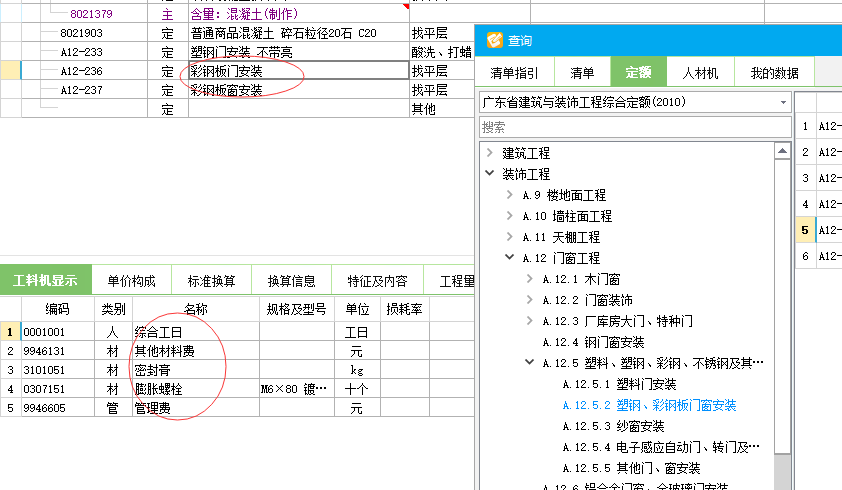Select 普通商品混凝土 碎石粒径20石 C20 cell
Viewport: 842px width, 490px height.
pyautogui.click(x=299, y=33)
